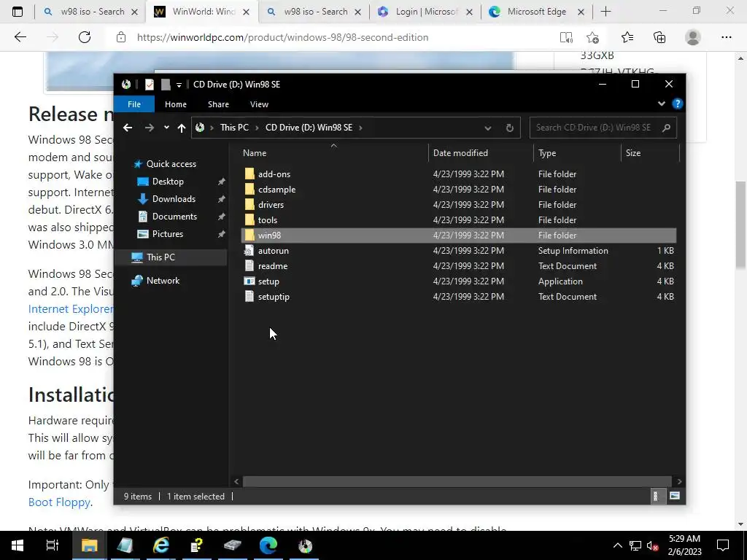Select Downloads in navigation pane
This screenshot has width=747, height=560.
coord(174,199)
